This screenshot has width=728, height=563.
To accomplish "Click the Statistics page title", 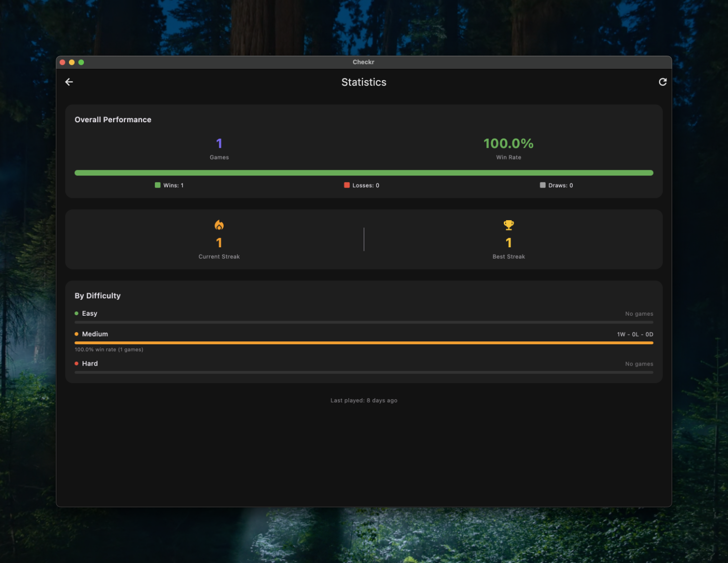I will (364, 82).
